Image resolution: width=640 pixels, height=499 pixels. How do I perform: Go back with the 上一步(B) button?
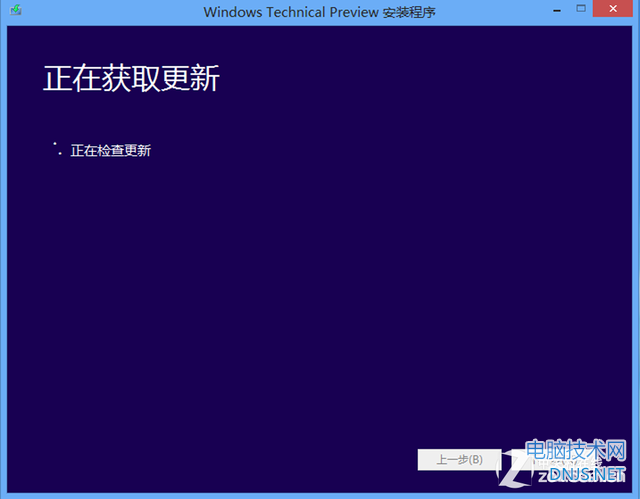tap(459, 460)
